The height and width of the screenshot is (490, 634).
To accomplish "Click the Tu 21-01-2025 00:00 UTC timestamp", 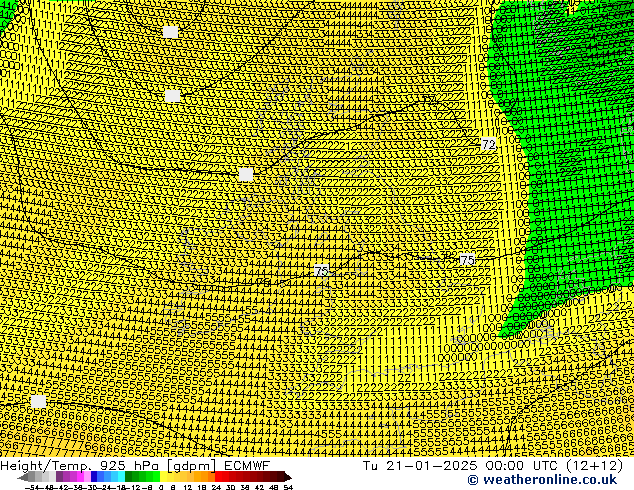I will click(492, 465).
